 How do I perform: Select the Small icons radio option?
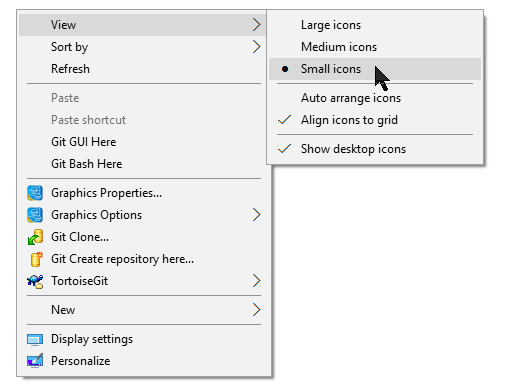pyautogui.click(x=375, y=69)
